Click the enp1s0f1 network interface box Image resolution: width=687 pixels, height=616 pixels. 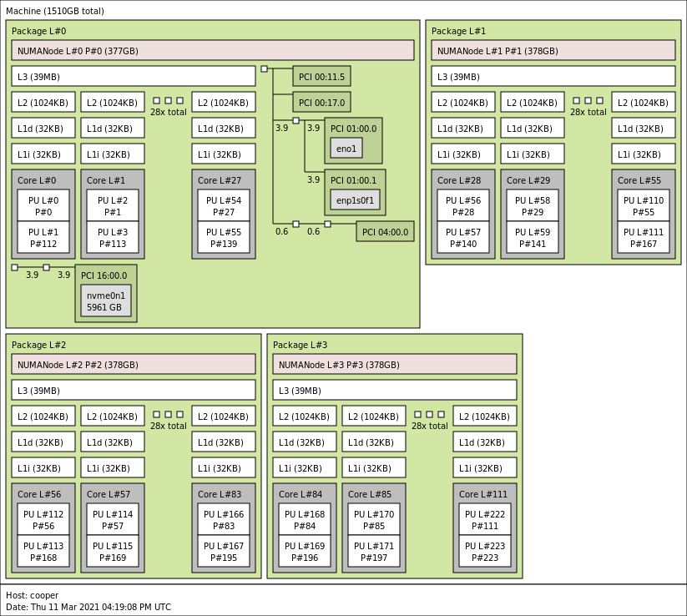355,200
